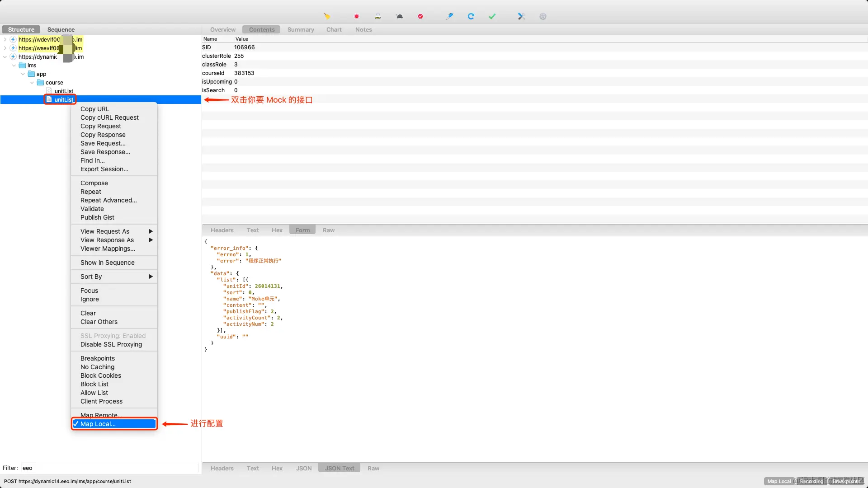
Task: Choose Clear Others menu entry
Action: click(x=114, y=322)
